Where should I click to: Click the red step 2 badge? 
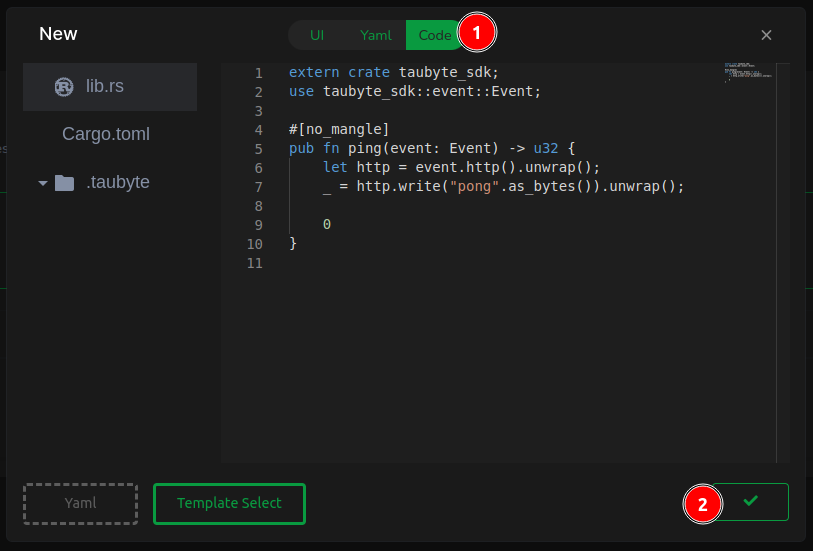[x=702, y=504]
